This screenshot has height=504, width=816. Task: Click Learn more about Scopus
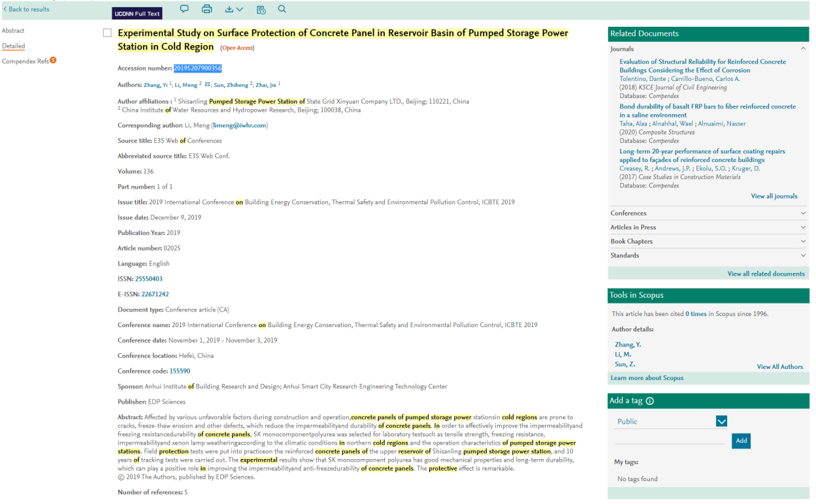pyautogui.click(x=647, y=378)
